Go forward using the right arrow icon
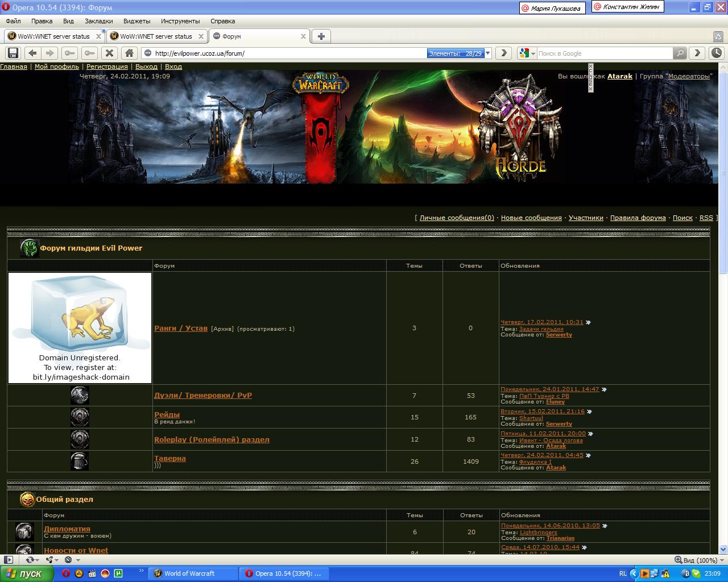The width and height of the screenshot is (728, 582). pos(50,53)
